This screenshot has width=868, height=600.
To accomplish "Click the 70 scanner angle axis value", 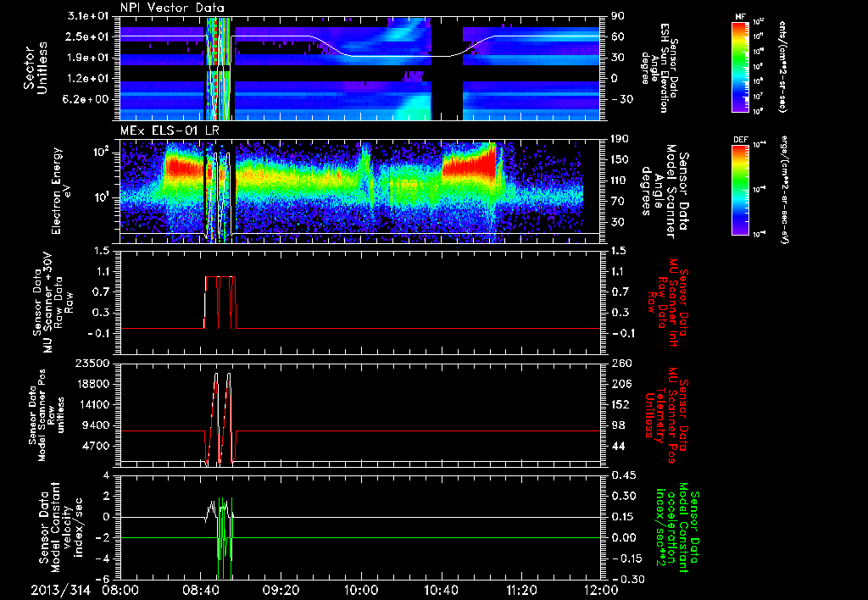I will pyautogui.click(x=618, y=201).
